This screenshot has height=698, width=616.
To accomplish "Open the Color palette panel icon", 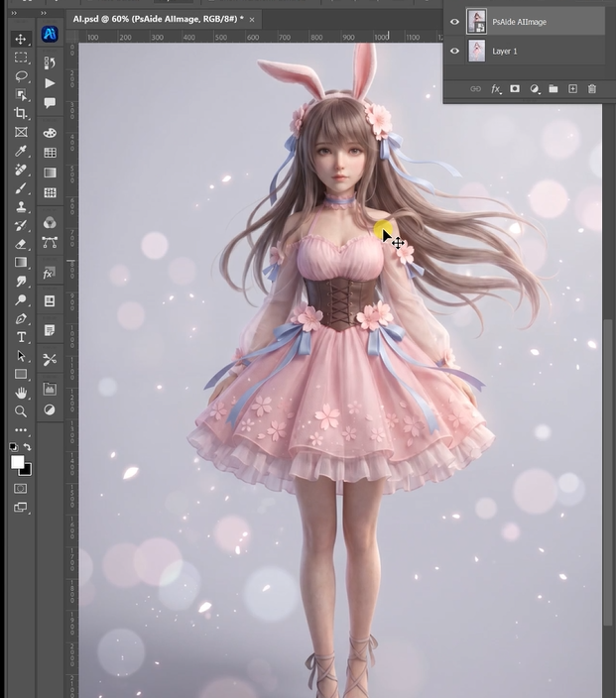I will pos(50,133).
